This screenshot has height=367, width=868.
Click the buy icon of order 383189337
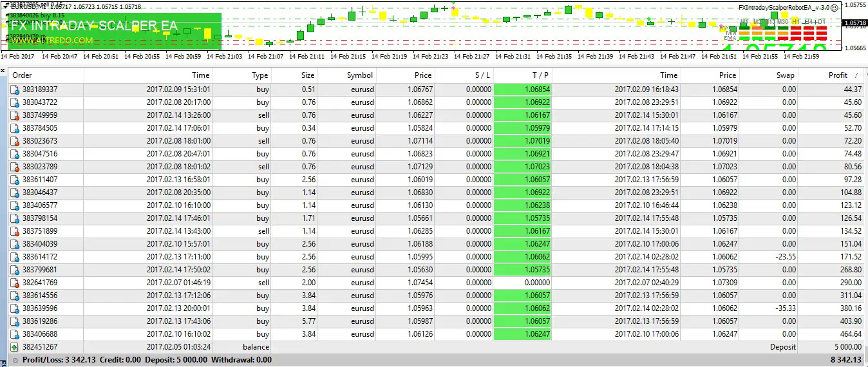(x=15, y=89)
